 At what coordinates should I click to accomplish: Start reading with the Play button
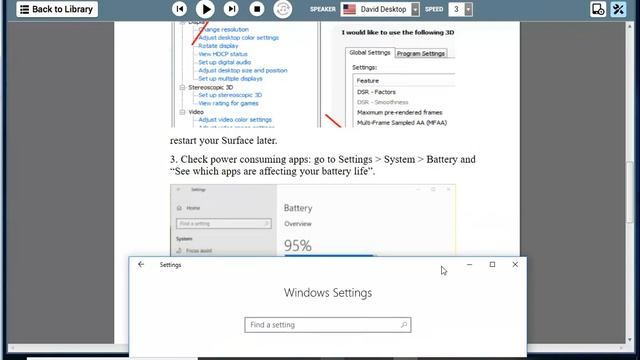205,9
